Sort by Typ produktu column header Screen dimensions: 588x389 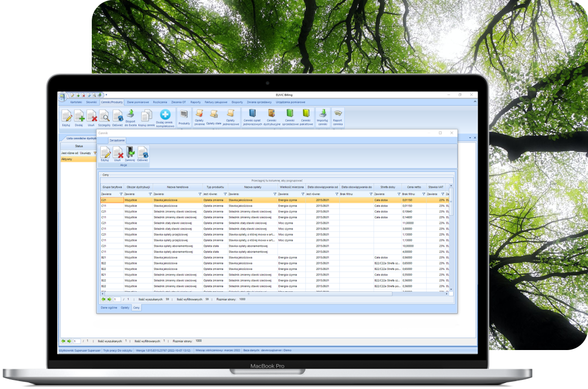click(x=215, y=187)
